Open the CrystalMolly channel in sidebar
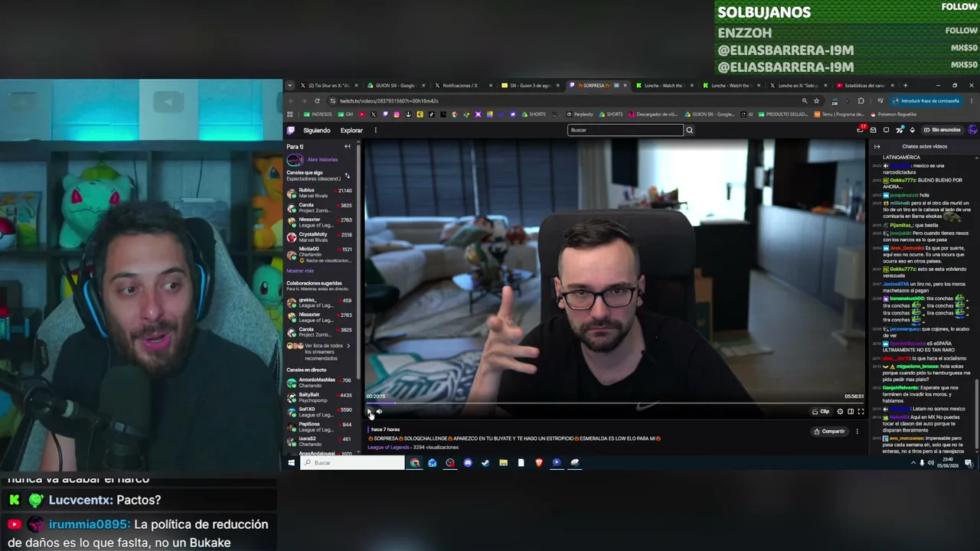 (319, 237)
